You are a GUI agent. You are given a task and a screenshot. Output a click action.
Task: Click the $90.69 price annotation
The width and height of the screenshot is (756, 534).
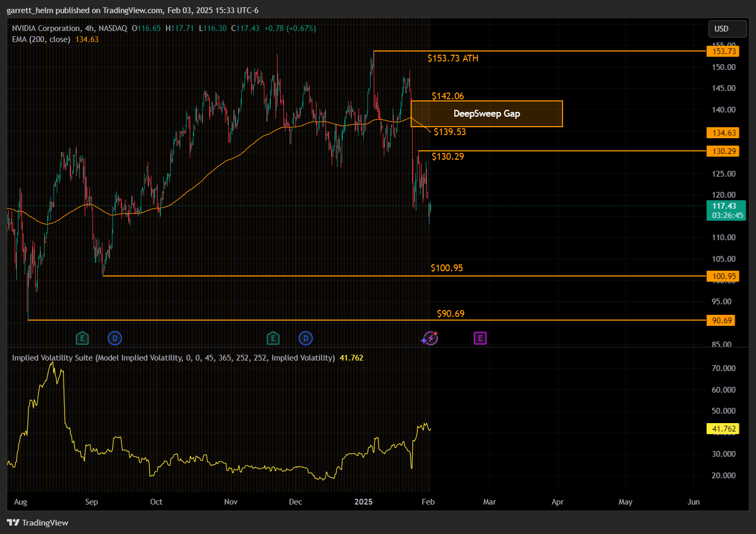[x=451, y=314]
